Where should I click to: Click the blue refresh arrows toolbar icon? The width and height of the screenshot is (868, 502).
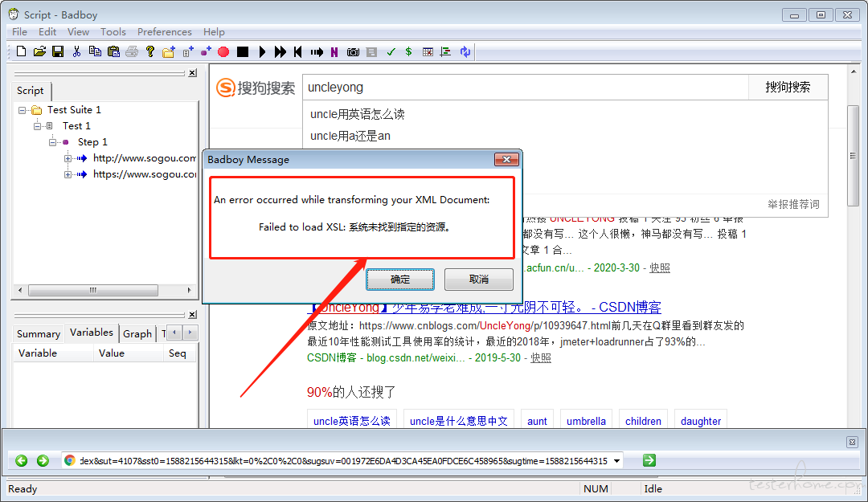click(x=465, y=51)
